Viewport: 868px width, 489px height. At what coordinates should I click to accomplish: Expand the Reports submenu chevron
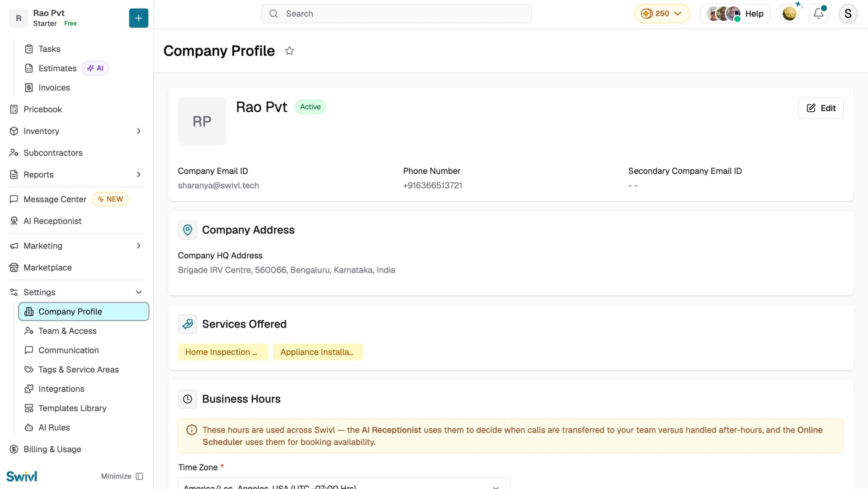(x=138, y=175)
